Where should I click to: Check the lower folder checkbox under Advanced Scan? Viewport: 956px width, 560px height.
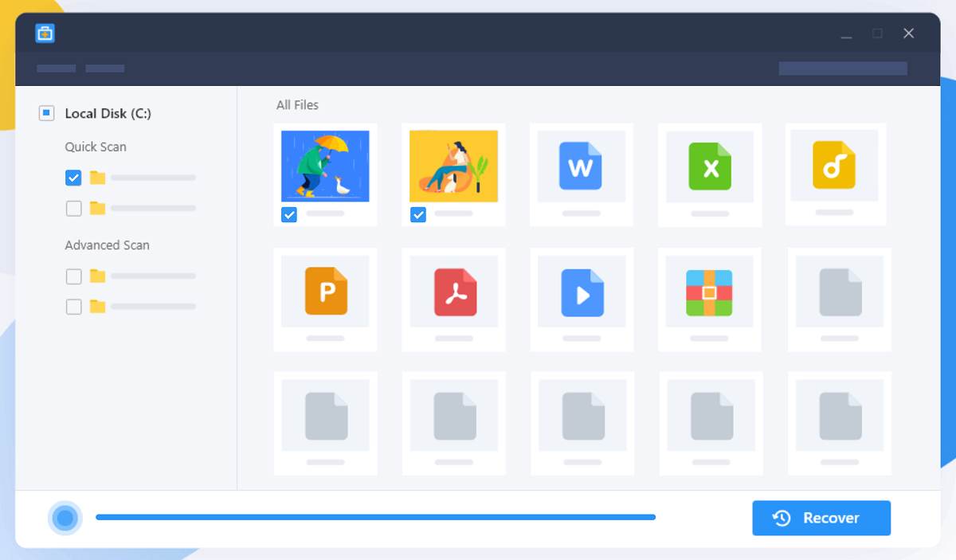point(73,307)
